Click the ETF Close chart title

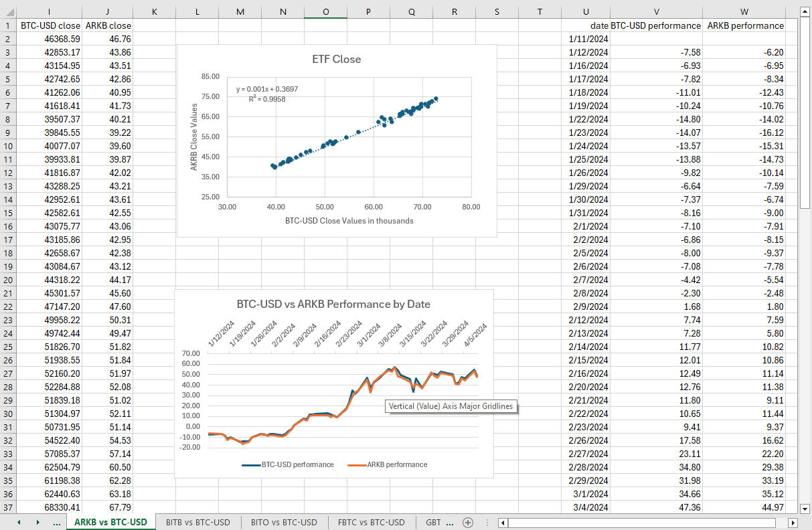[x=337, y=59]
